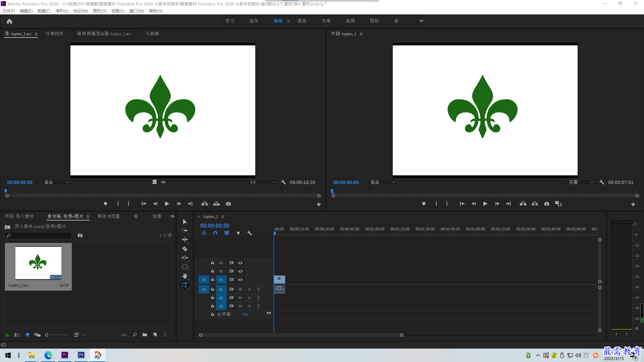Add marker on timeline toolbar
Image resolution: width=644 pixels, height=362 pixels.
coord(238,233)
